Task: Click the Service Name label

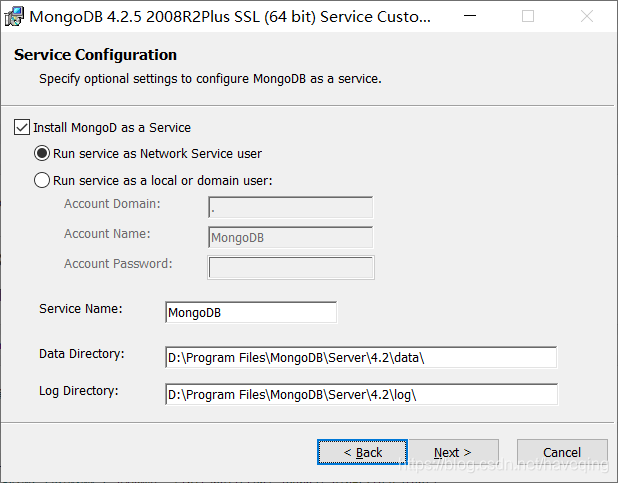Action: pos(81,309)
